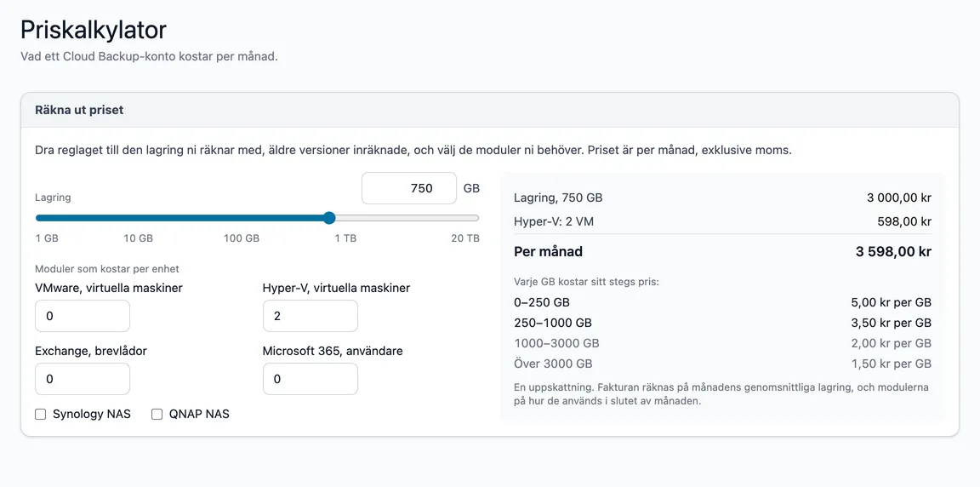Click the 598,00 kr Hyper-V amount

[x=906, y=221]
